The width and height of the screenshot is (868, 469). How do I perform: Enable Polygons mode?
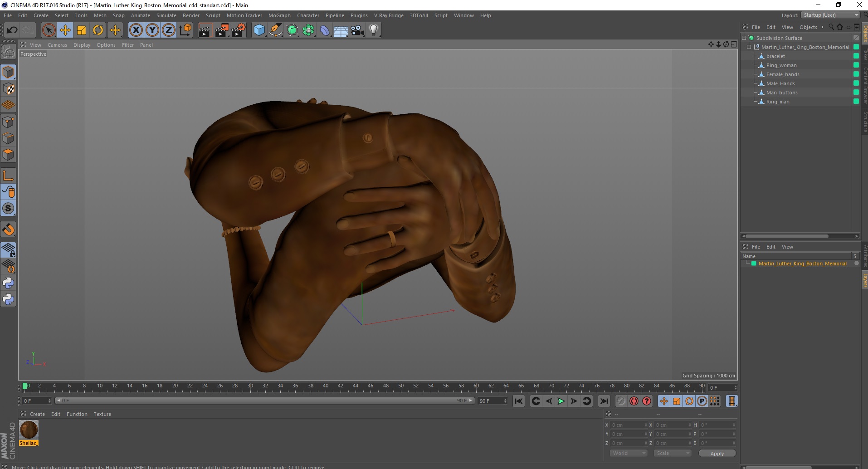(8, 155)
